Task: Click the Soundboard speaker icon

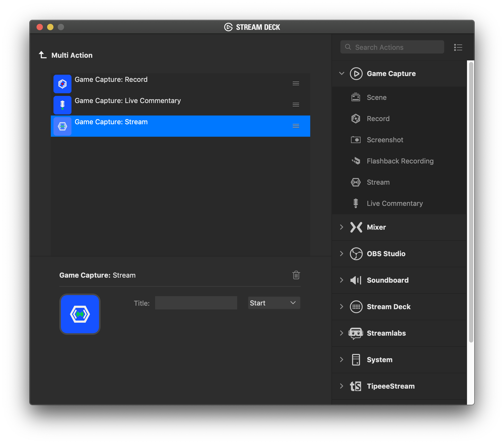Action: 356,280
